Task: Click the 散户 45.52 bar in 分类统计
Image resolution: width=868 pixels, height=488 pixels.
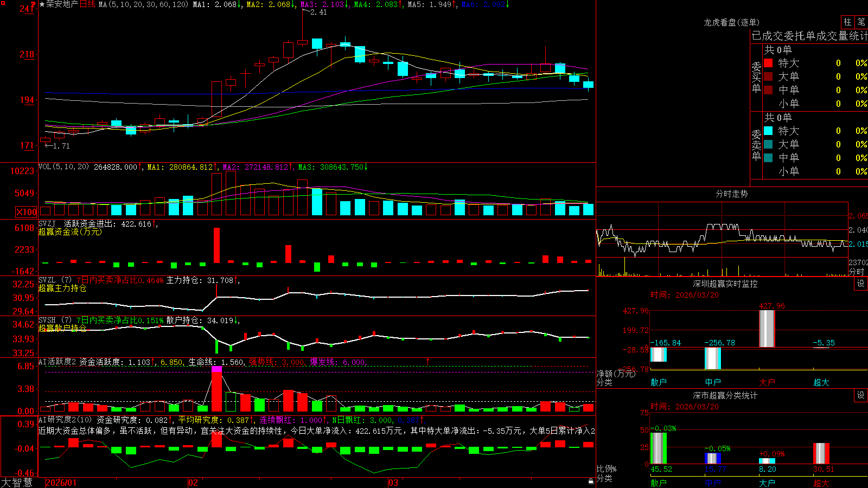Action: [659, 448]
